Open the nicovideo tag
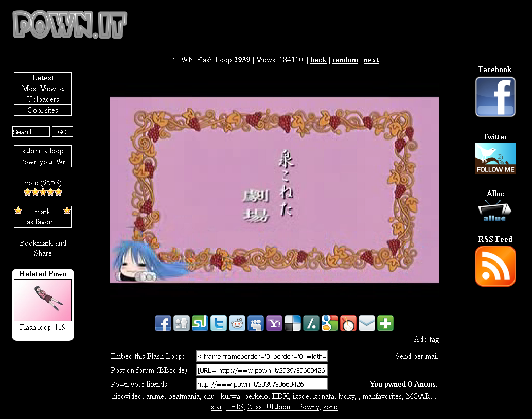The height and width of the screenshot is (419, 532). [x=127, y=396]
